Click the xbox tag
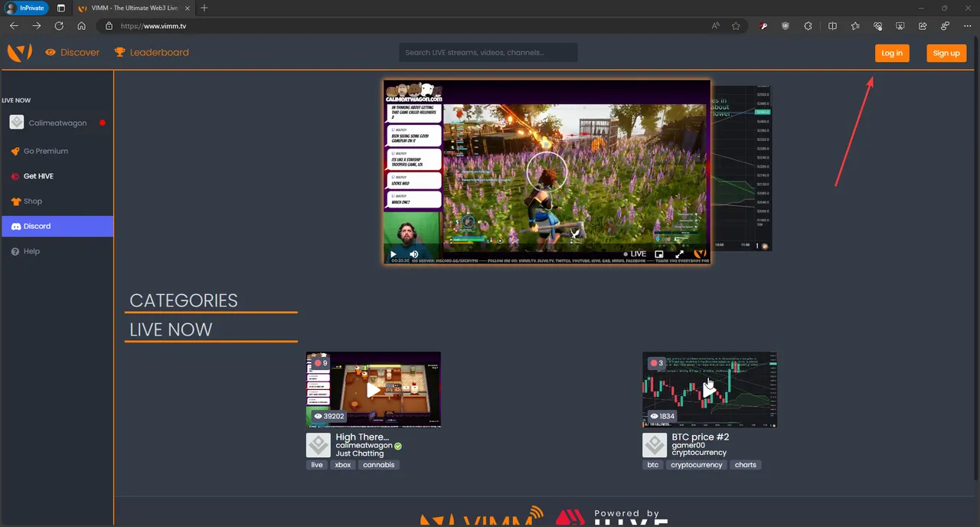 (342, 465)
